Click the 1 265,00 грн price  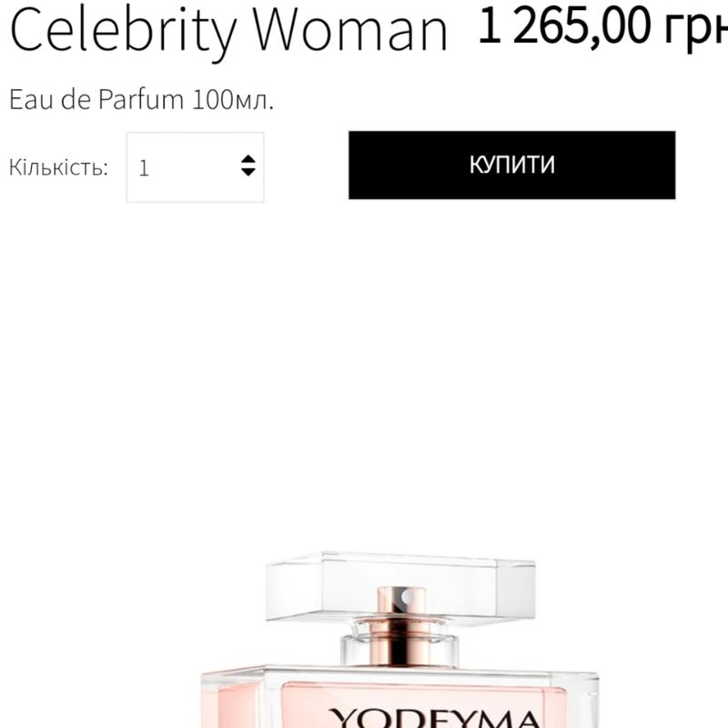[602, 26]
